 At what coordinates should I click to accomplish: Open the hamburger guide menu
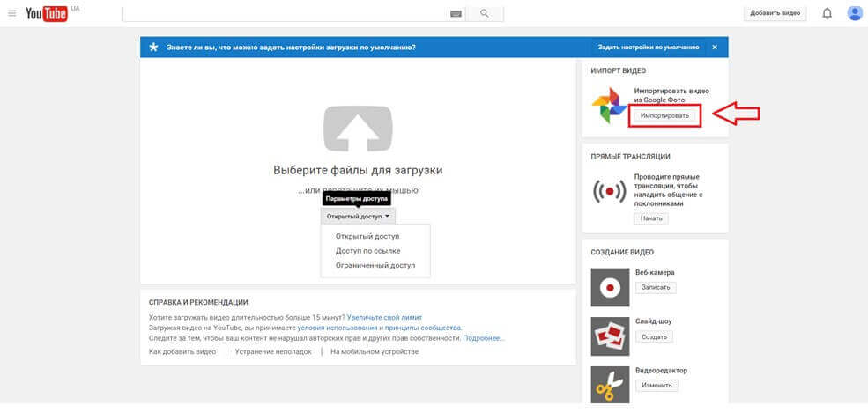11,13
